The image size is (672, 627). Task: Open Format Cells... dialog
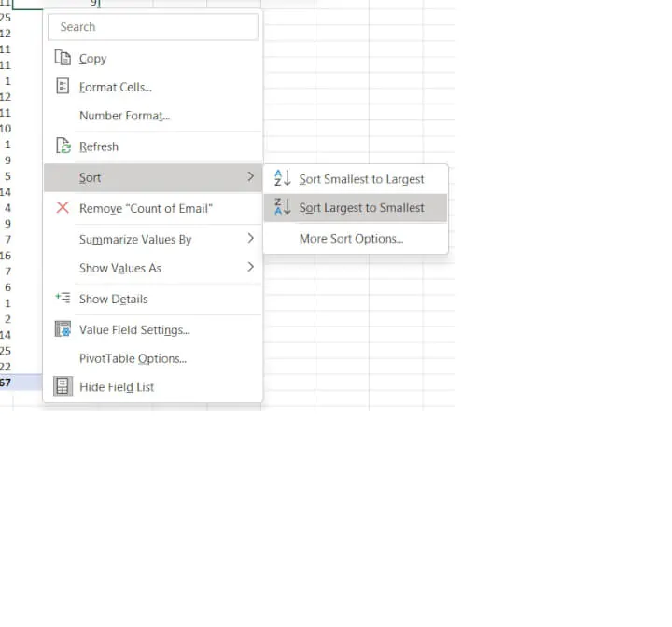(152, 87)
